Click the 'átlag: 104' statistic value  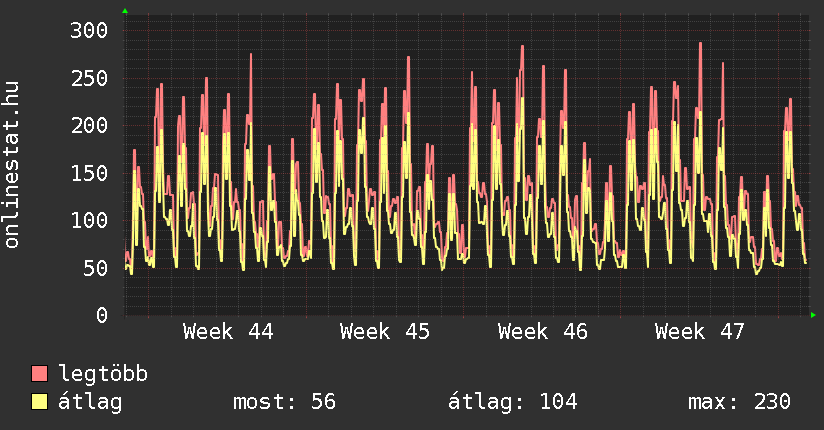click(x=513, y=402)
